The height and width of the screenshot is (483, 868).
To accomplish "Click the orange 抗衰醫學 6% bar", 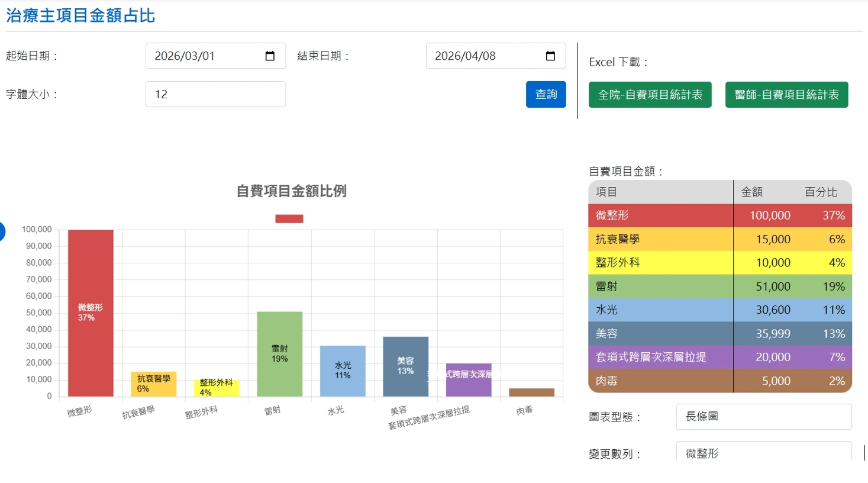I will [x=154, y=384].
